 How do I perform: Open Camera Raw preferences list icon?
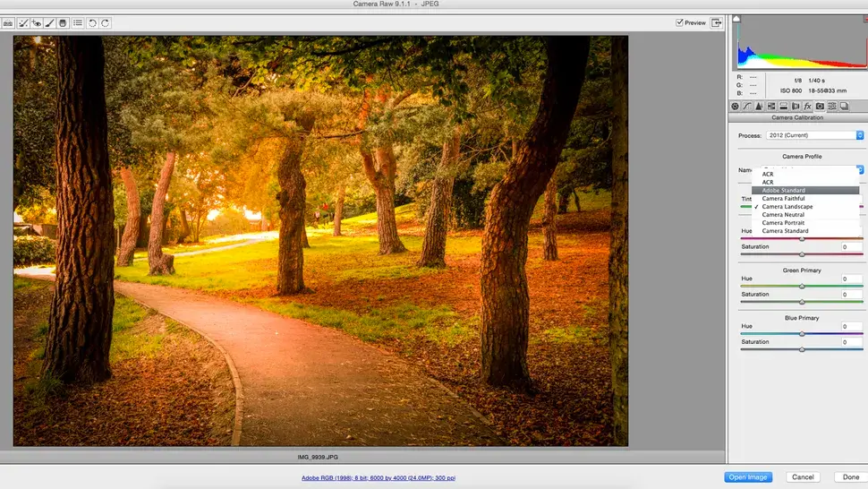click(78, 23)
